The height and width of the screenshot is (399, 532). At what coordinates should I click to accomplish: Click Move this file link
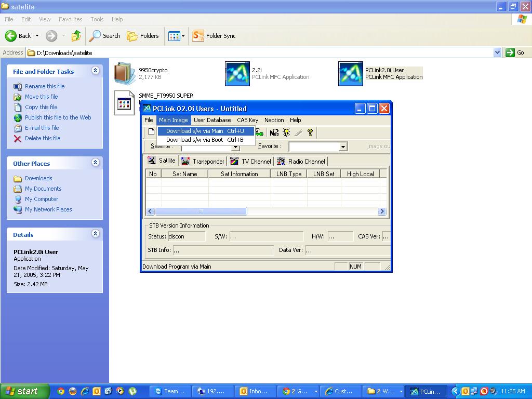[x=42, y=97]
